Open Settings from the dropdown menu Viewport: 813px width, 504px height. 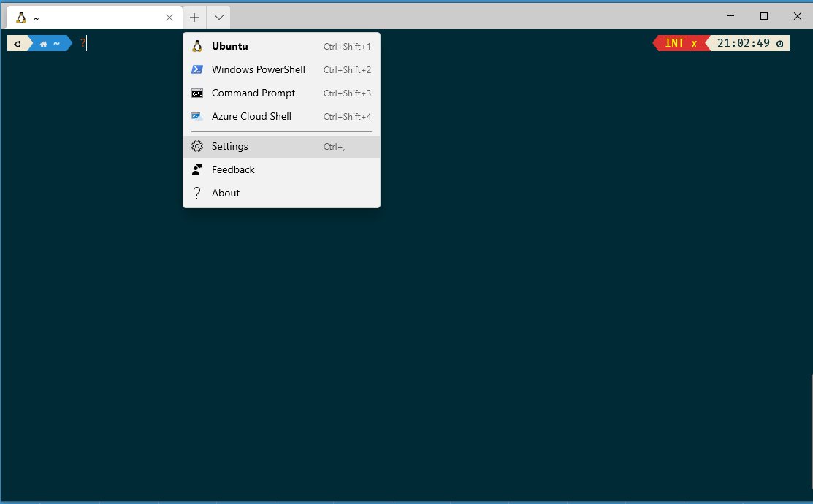[x=281, y=146]
